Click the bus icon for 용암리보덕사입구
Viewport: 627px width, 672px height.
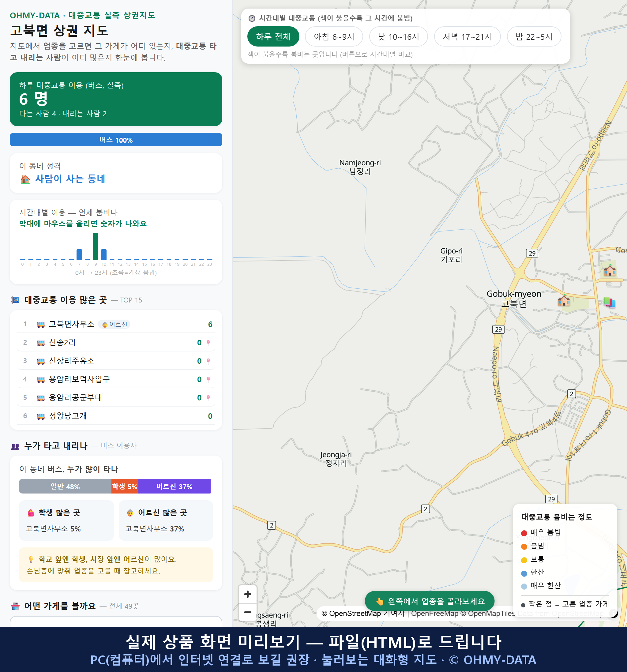tap(40, 380)
